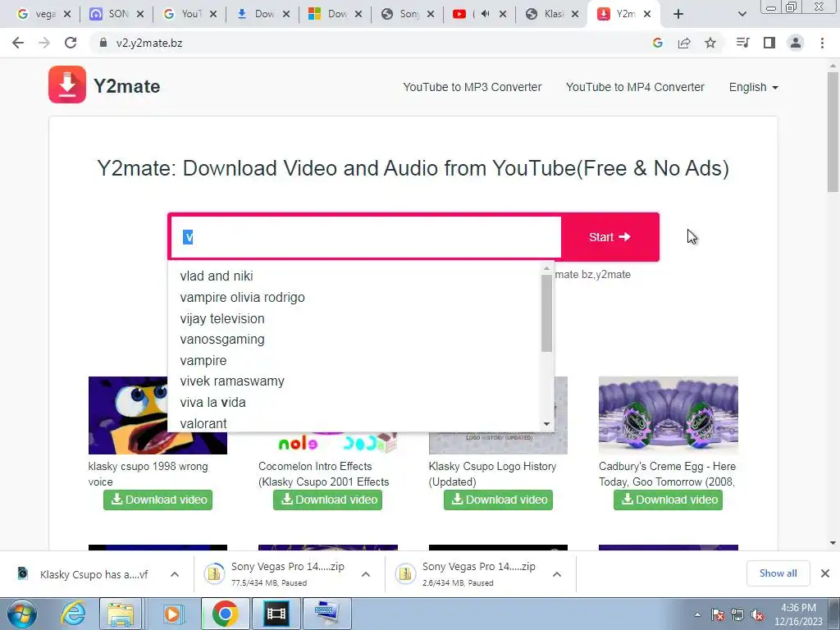The image size is (840, 630).
Task: Close the downloads bar with the X
Action: click(x=825, y=573)
